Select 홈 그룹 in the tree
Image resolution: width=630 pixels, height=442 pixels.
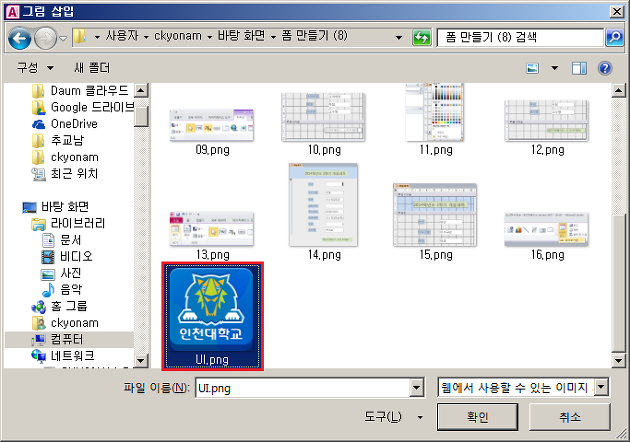click(59, 306)
